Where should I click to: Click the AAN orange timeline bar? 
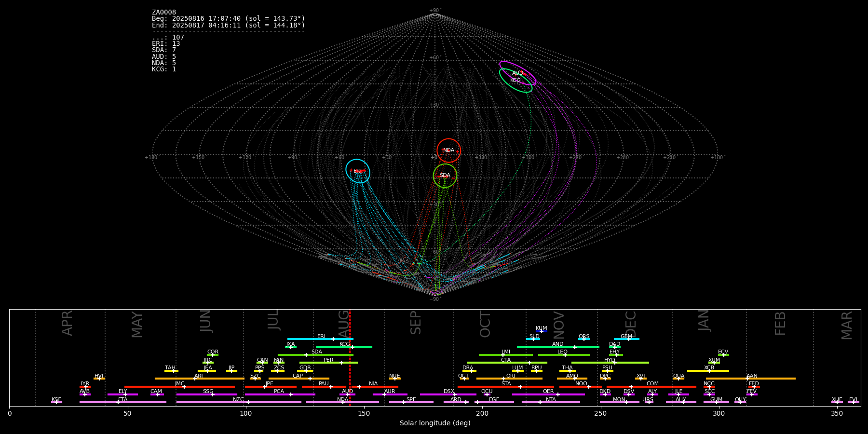tap(751, 379)
